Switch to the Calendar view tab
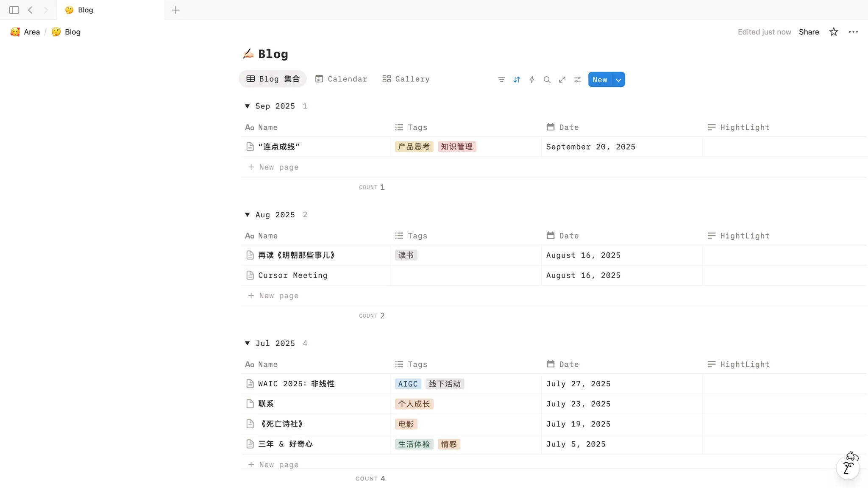The image size is (868, 488). pos(342,79)
